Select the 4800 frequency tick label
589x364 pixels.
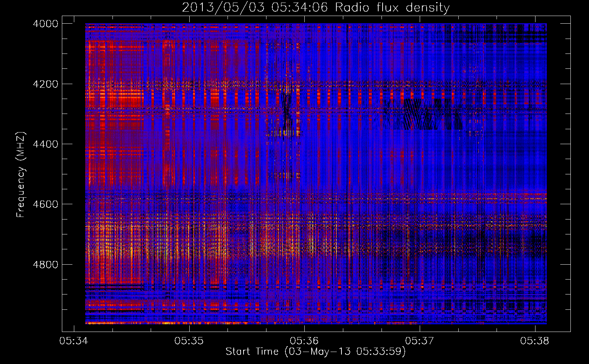(x=46, y=265)
